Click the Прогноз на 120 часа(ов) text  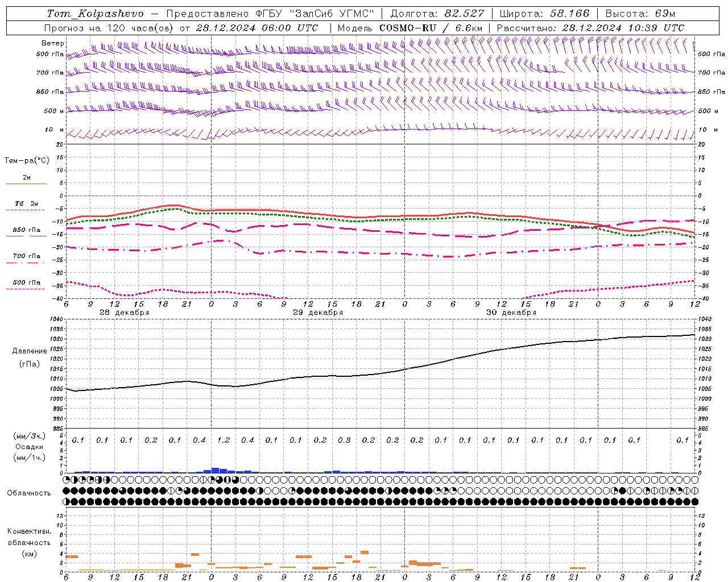[109, 28]
